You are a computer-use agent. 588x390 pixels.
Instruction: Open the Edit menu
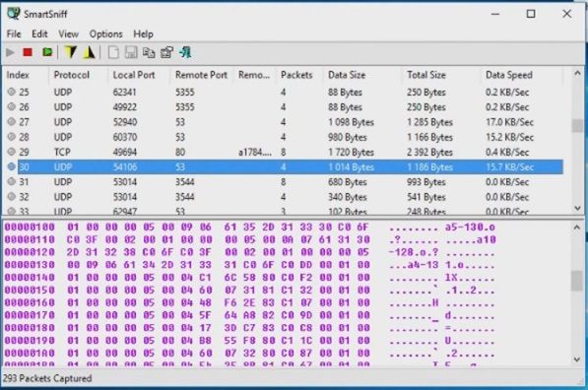[x=39, y=34]
